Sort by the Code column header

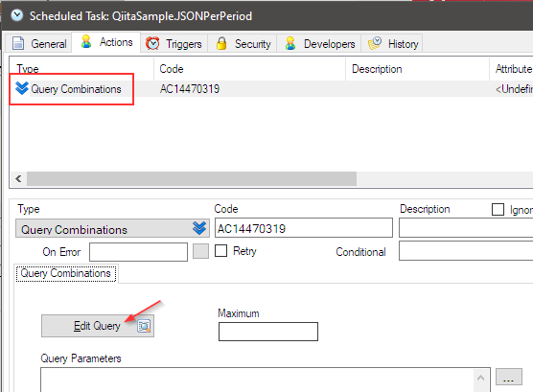point(250,69)
